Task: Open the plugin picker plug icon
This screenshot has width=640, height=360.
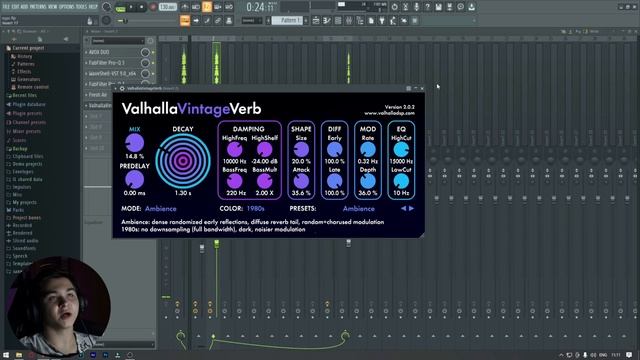Action: 382,21
